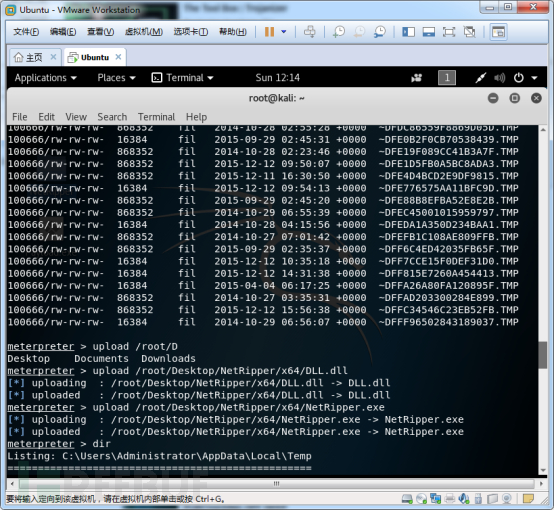Image resolution: width=554 pixels, height=510 pixels.
Task: Click the terminal vertical scrollbar thumb
Action: 543,355
